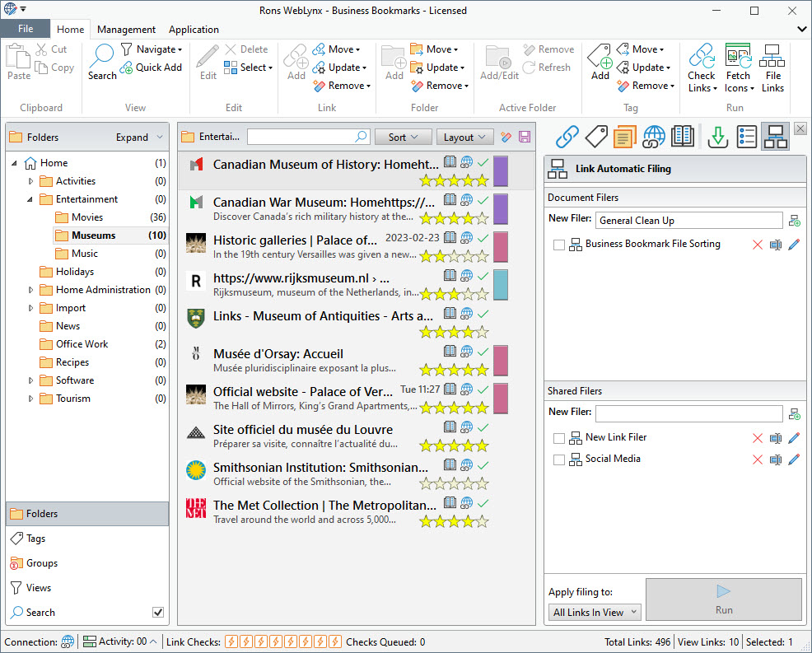Expand the Home Administration folder node
This screenshot has height=653, width=812.
(30, 290)
